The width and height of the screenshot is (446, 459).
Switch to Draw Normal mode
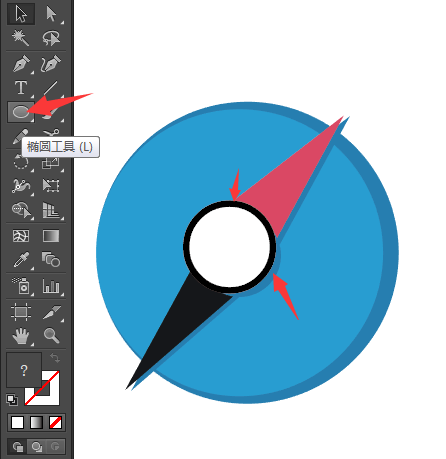[x=18, y=446]
